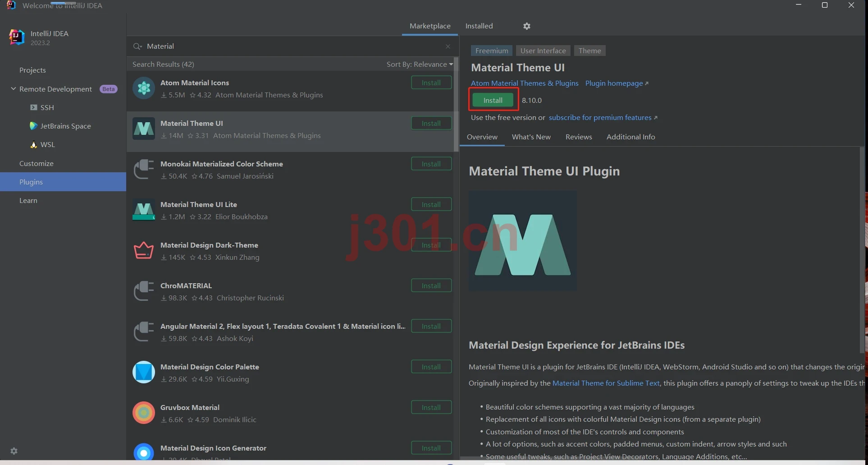Click the Material Theme UI plugin icon in list
The image size is (868, 465).
tap(144, 129)
